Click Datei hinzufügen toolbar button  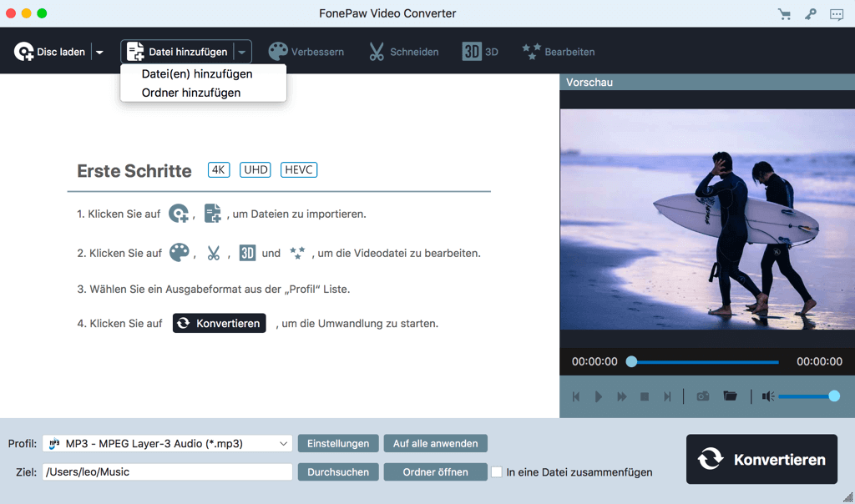point(177,52)
